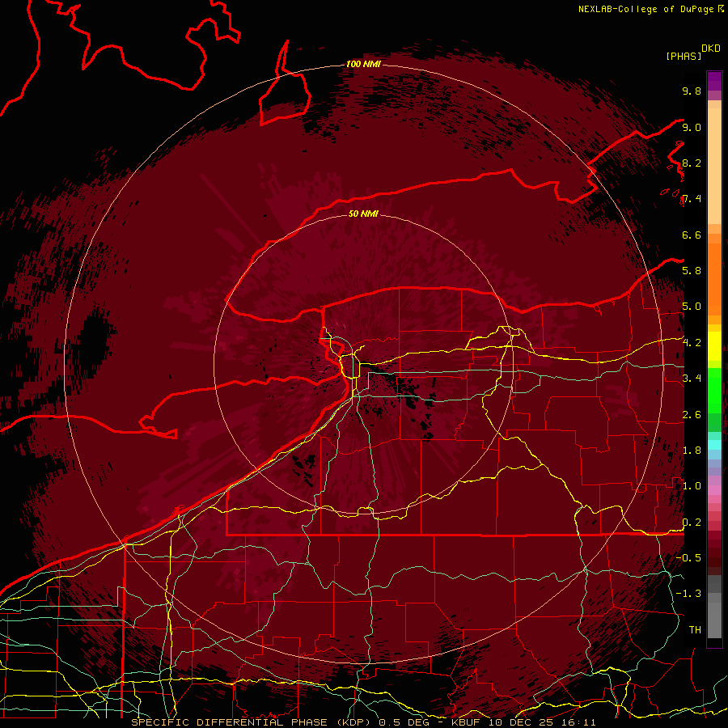Click the 7.4 legend value
The image size is (728, 728).
[692, 199]
